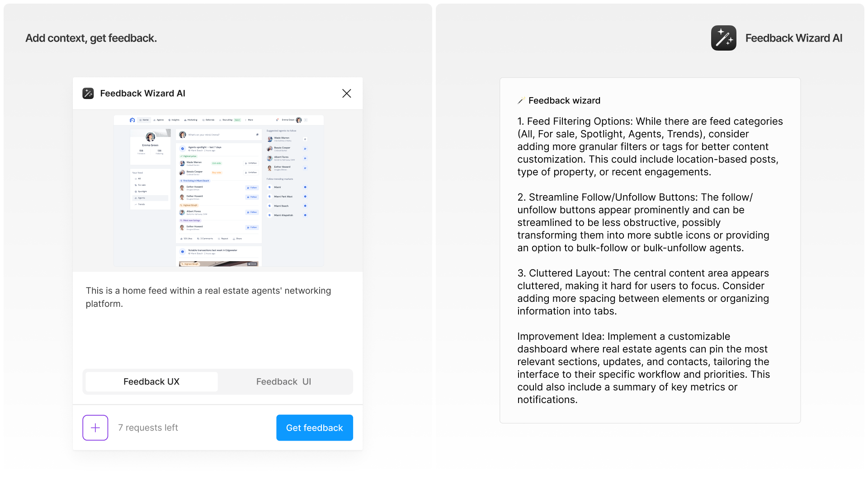Screen dimensions: 868x488
Task: Click the wand icon in panel header
Action: (x=88, y=93)
